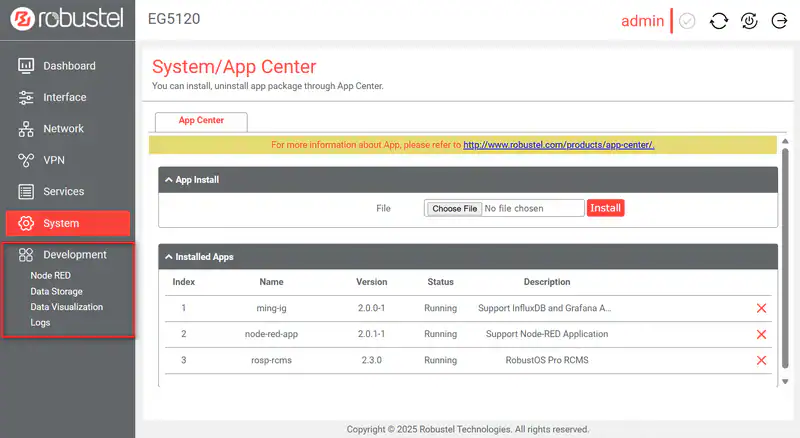This screenshot has height=438, width=800.
Task: Open Node RED under Development
Action: (x=50, y=275)
